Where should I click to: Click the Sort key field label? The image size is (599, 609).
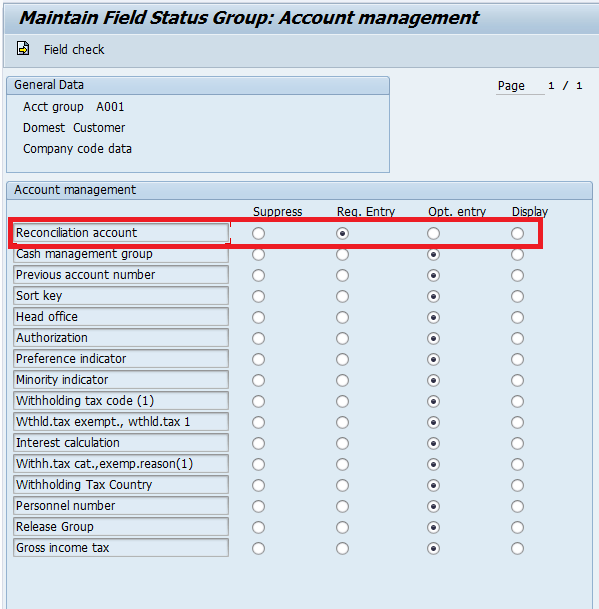[121, 296]
